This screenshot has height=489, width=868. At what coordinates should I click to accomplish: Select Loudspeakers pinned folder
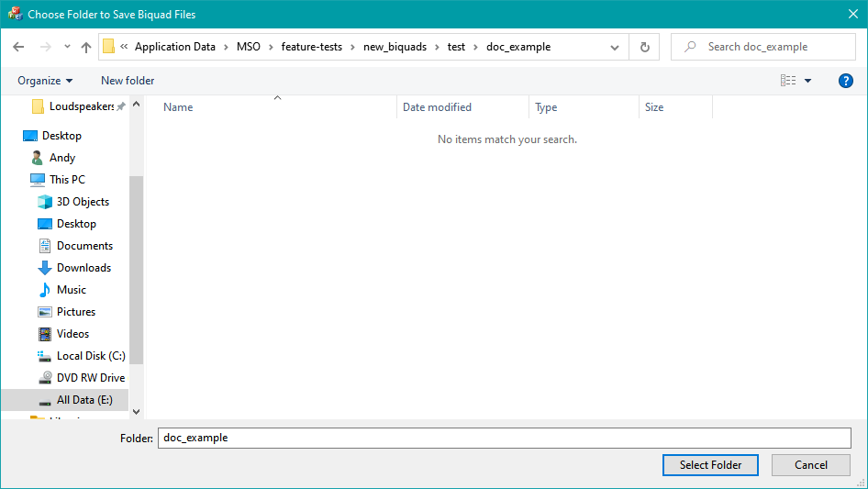click(x=77, y=106)
